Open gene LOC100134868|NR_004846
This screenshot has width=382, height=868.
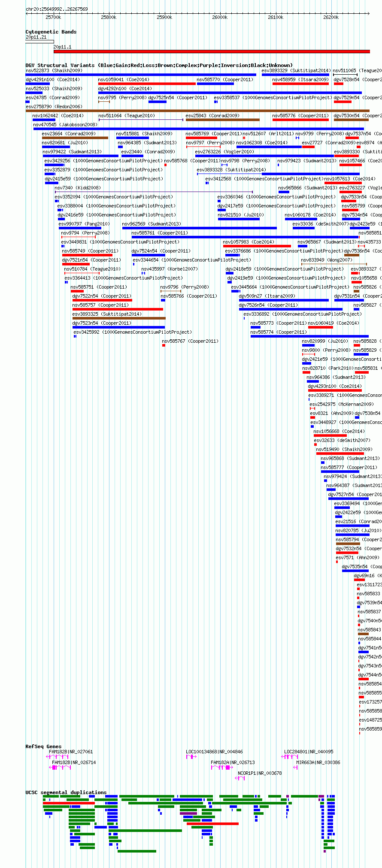point(214,752)
